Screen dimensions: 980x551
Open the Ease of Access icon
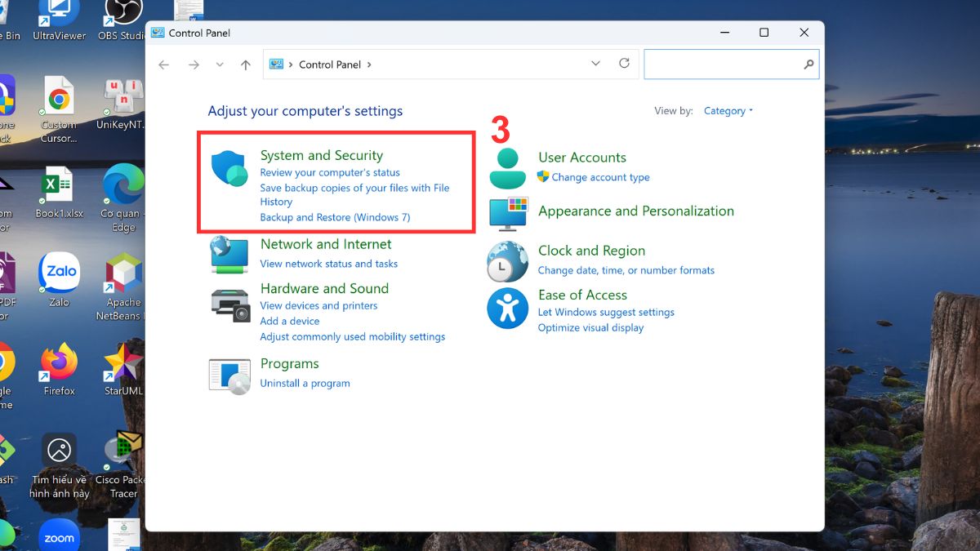[508, 309]
